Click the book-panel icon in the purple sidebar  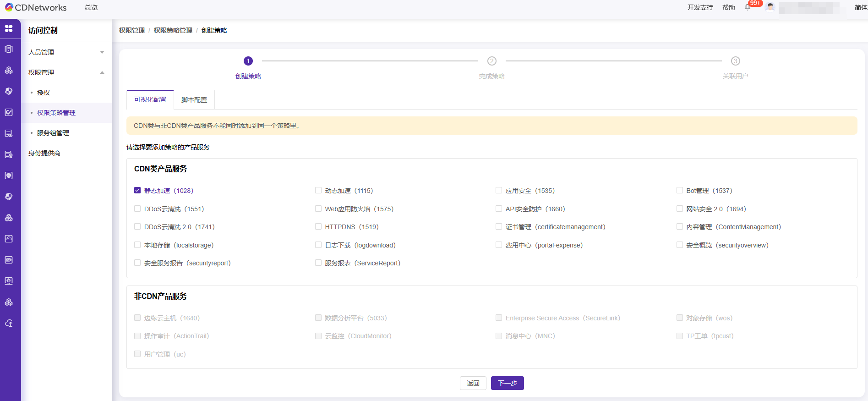click(x=9, y=49)
